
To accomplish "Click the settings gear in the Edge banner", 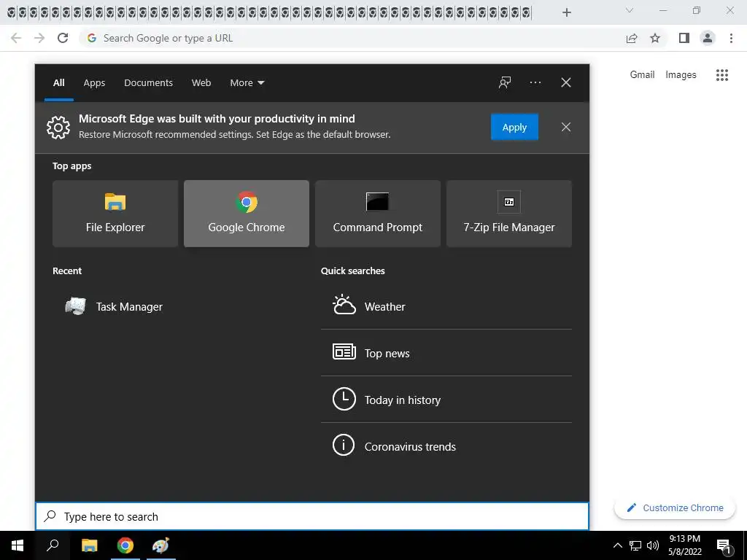I will [58, 127].
